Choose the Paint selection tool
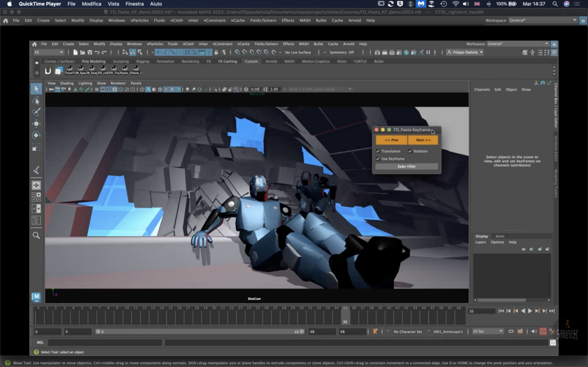 (36, 112)
